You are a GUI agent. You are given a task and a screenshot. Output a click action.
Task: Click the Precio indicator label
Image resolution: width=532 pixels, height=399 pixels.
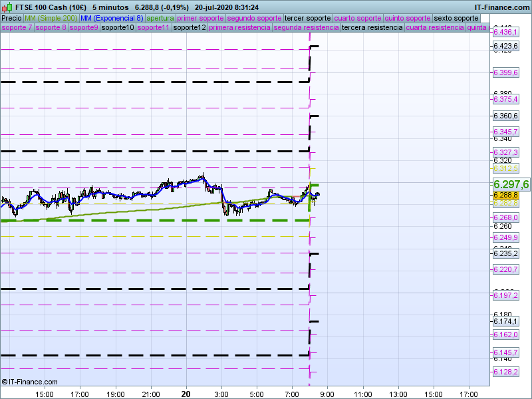(x=11, y=18)
